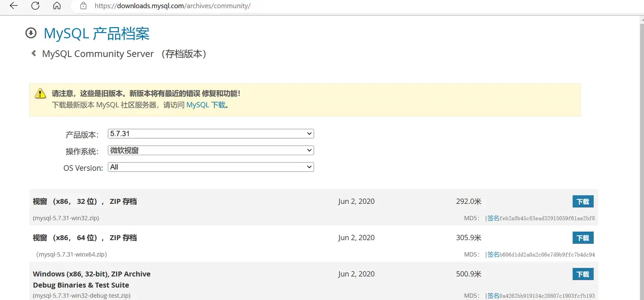This screenshot has height=300, width=644.
Task: Open signature link for mysql-5.7.31-win32.zip
Action: point(493,218)
